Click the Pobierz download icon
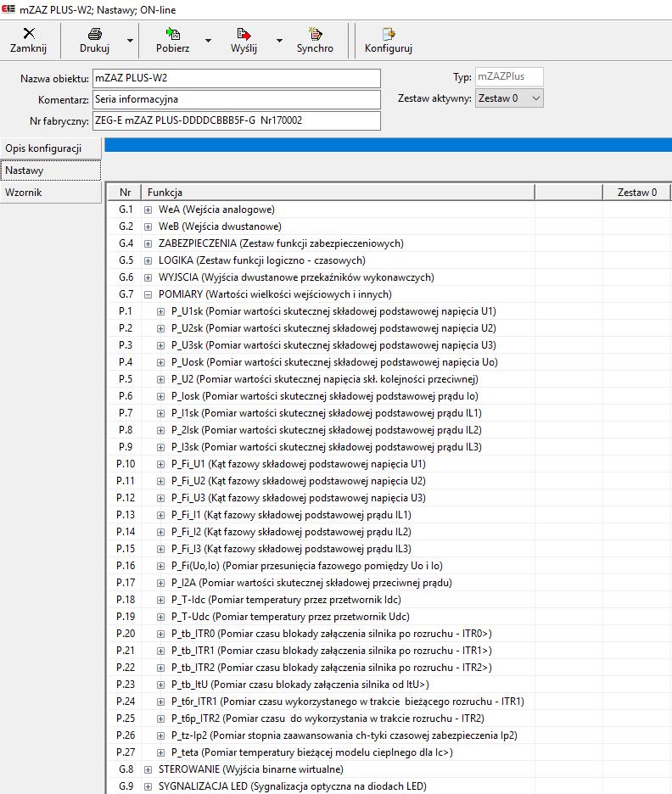The image size is (672, 794). coord(173,34)
